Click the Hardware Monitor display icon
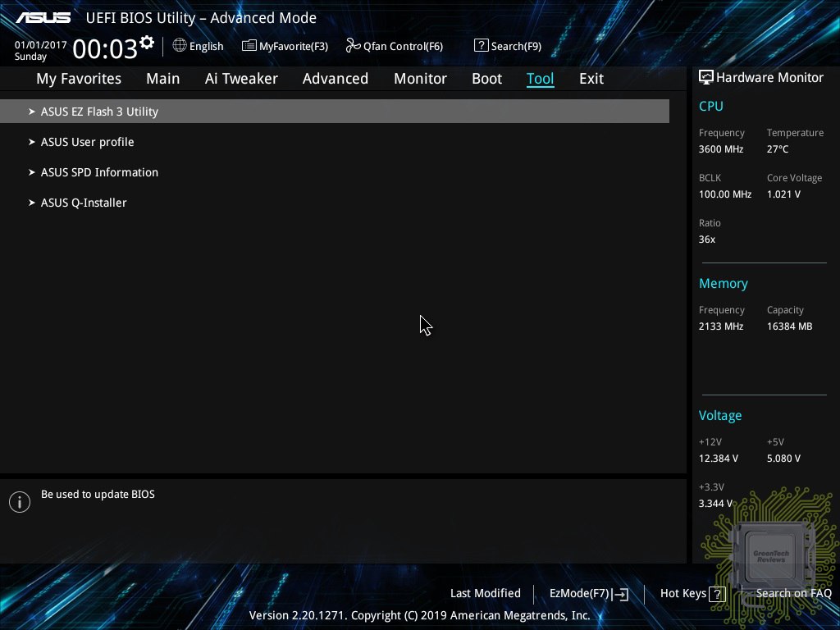The image size is (840, 630). 706,77
